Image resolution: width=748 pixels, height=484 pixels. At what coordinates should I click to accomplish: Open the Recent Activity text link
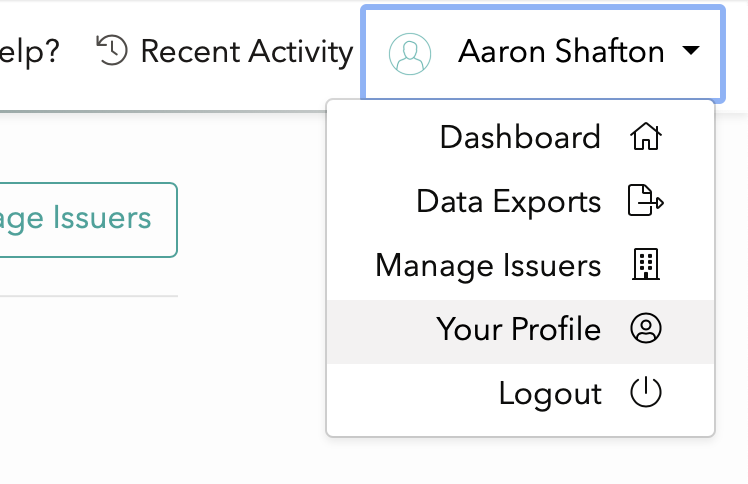[x=247, y=51]
